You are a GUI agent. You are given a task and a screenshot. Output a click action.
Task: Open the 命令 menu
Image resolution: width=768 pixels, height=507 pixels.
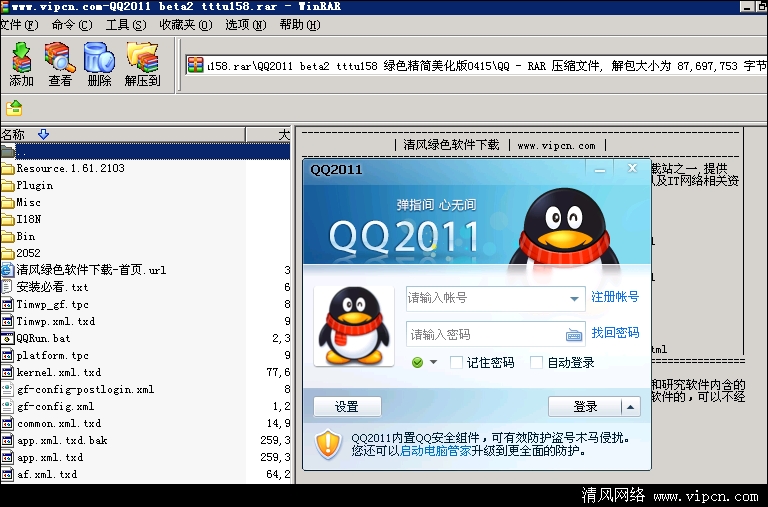tap(66, 25)
